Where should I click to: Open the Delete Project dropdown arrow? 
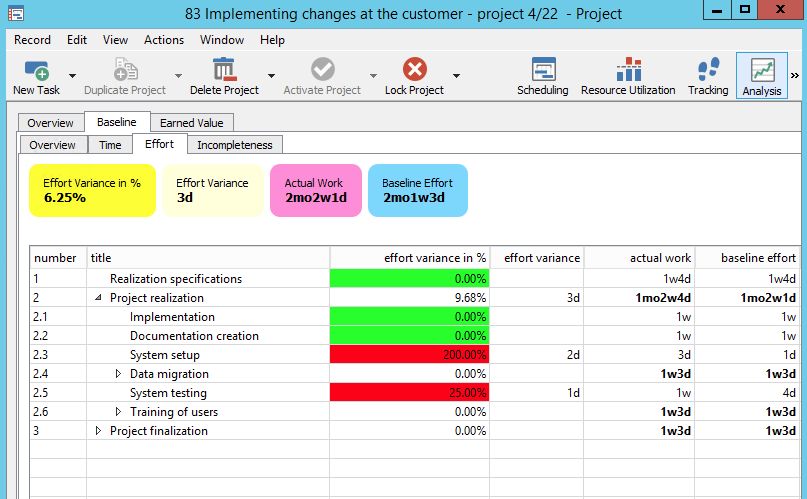click(271, 76)
